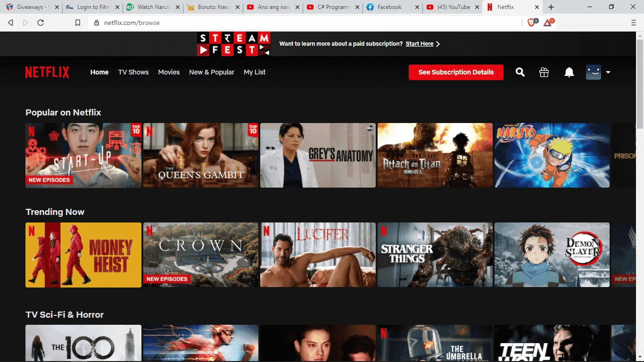Go to the Home menu item
Image resolution: width=644 pixels, height=362 pixels.
click(x=99, y=72)
